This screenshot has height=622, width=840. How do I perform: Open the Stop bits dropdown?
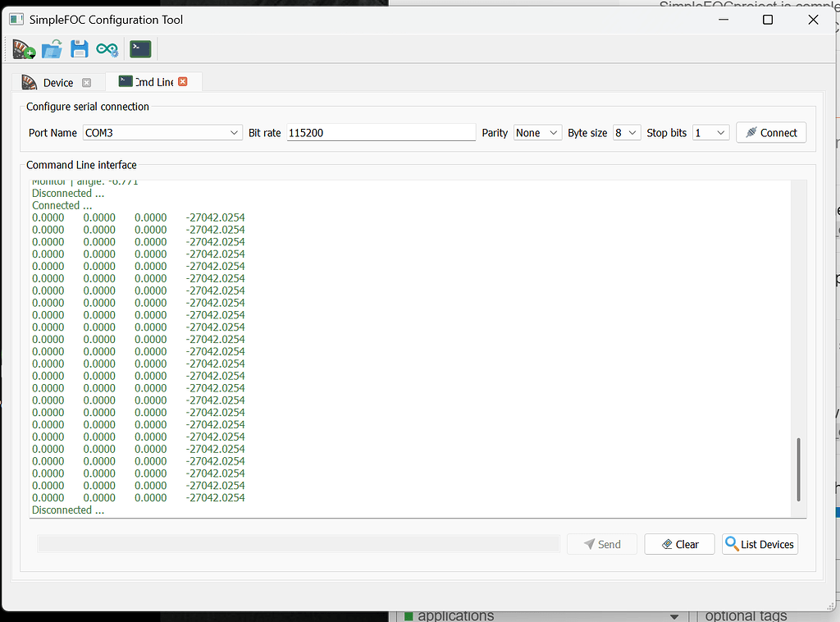[720, 133]
